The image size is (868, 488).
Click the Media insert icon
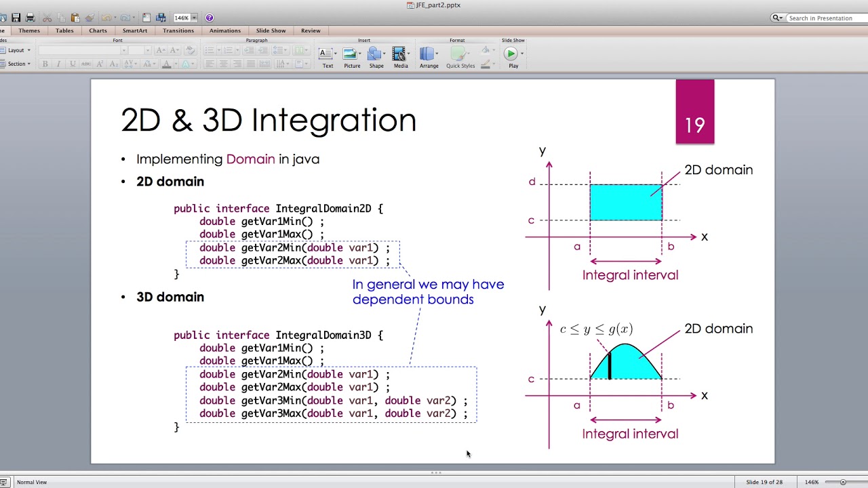point(401,57)
